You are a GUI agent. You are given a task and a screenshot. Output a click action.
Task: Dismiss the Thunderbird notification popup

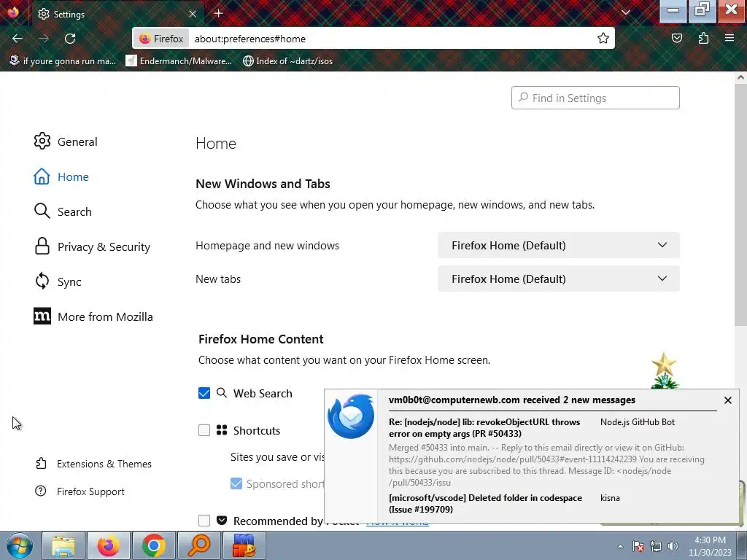(728, 400)
